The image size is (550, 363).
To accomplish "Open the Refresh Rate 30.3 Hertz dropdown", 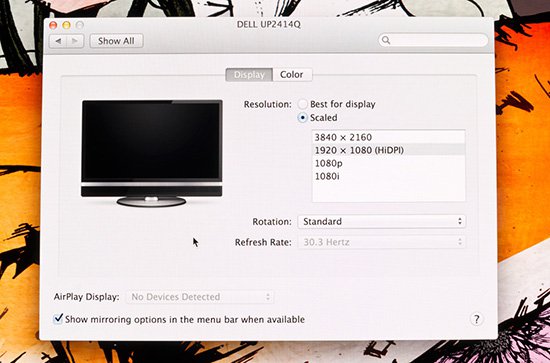I will click(x=382, y=242).
